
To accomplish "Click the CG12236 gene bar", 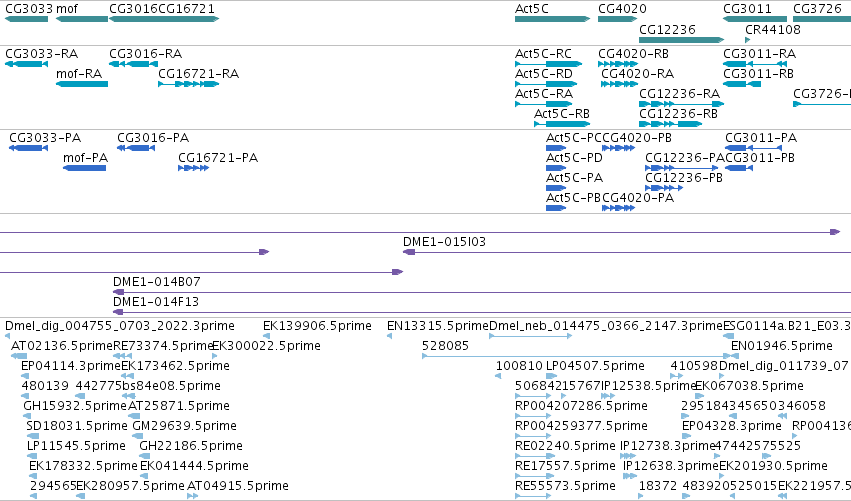I will [682, 40].
